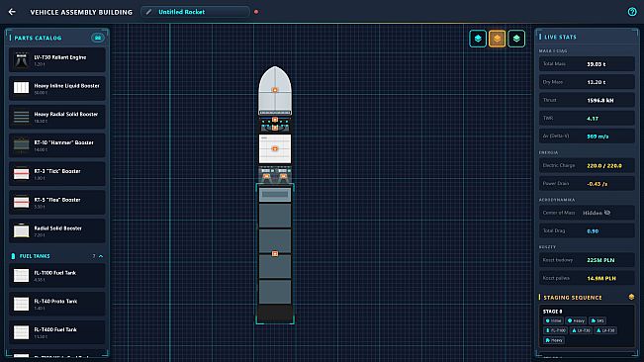Click the first LV-T30 chip in Stage 8
The height and width of the screenshot is (362, 644).
click(581, 330)
